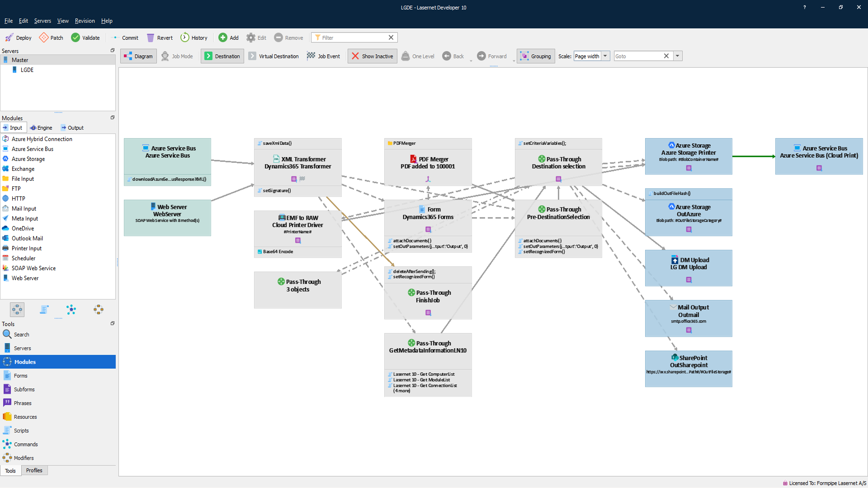Click the Deploy rocket icon
868x488 pixels.
(x=9, y=38)
